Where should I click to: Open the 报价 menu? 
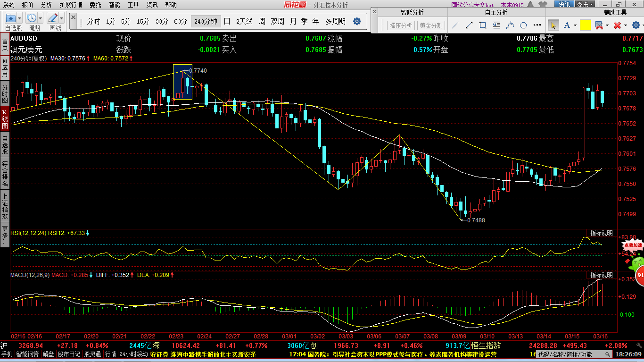pos(28,5)
